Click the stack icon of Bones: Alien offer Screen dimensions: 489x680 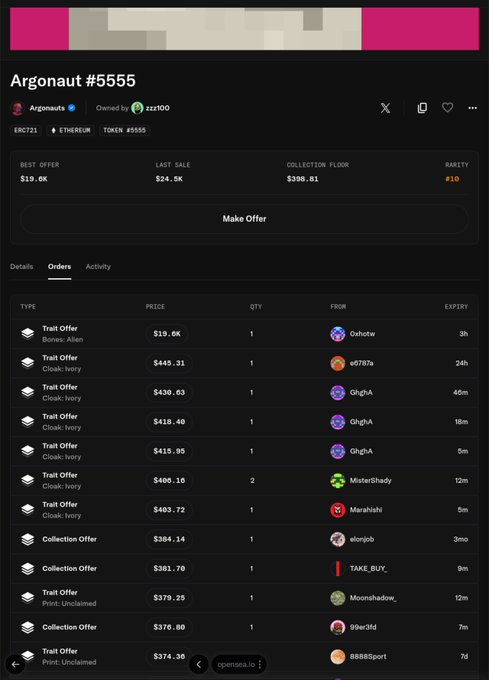(x=28, y=333)
